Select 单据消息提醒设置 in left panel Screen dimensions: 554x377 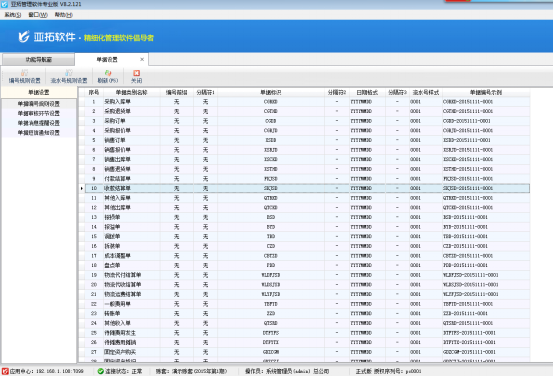[x=39, y=123]
